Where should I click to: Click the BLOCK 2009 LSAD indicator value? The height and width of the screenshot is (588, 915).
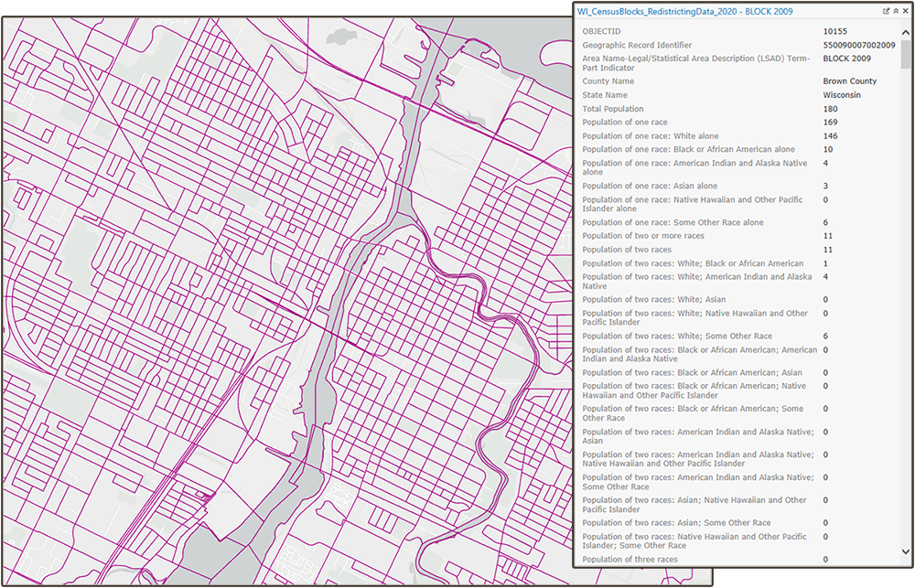click(846, 58)
